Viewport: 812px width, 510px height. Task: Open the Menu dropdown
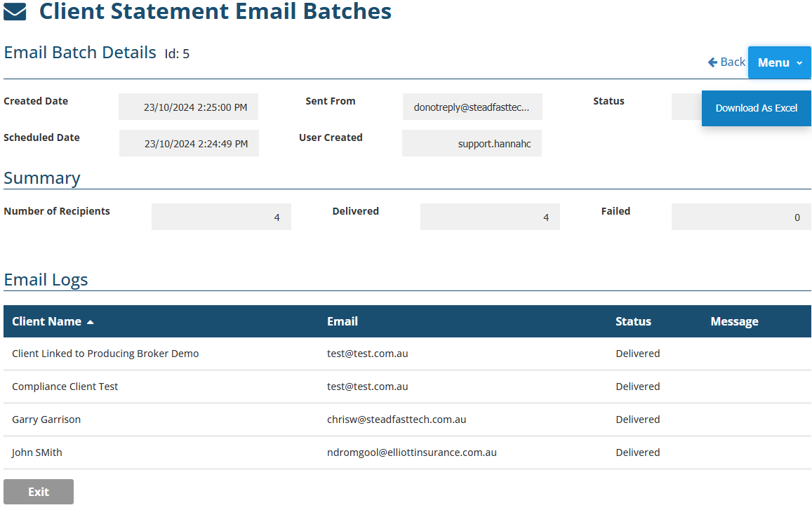click(779, 62)
